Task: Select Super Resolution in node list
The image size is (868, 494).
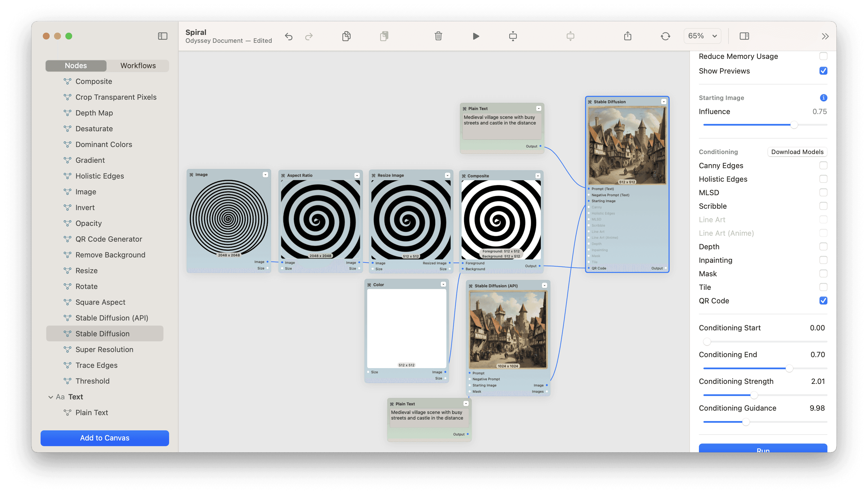Action: (x=104, y=350)
